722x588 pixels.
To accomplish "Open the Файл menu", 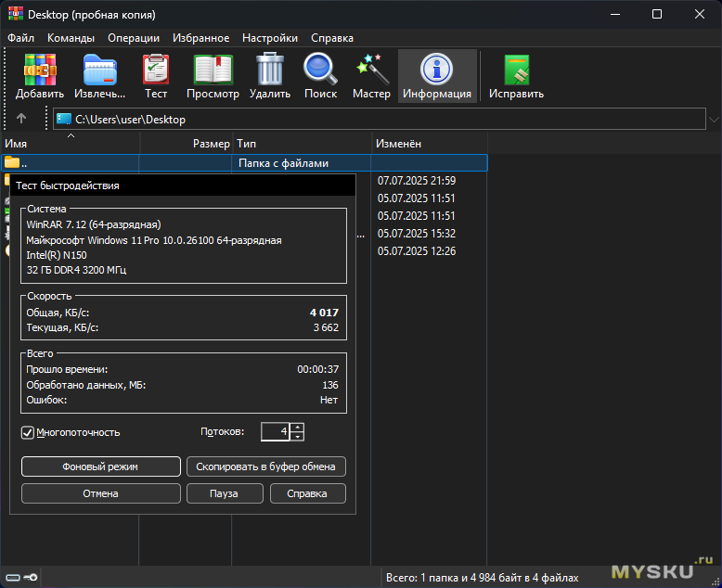I will (20, 38).
